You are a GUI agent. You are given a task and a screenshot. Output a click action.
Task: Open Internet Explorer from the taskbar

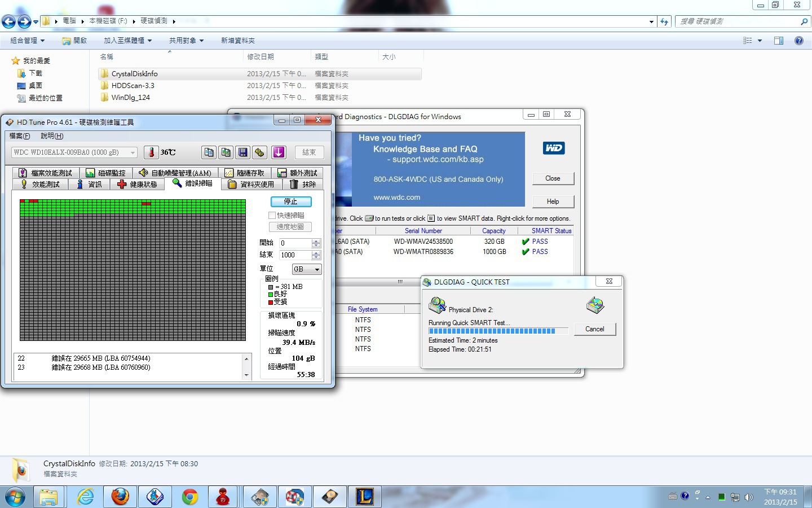(x=85, y=497)
